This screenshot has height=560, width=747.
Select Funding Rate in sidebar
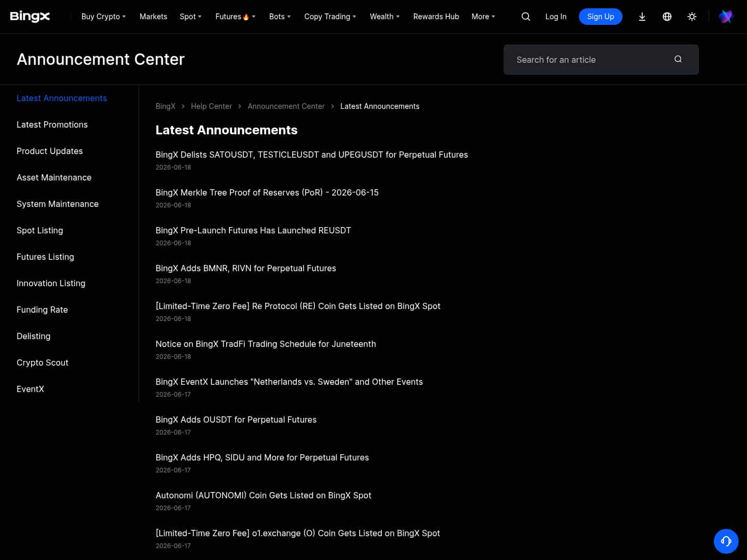tap(42, 310)
